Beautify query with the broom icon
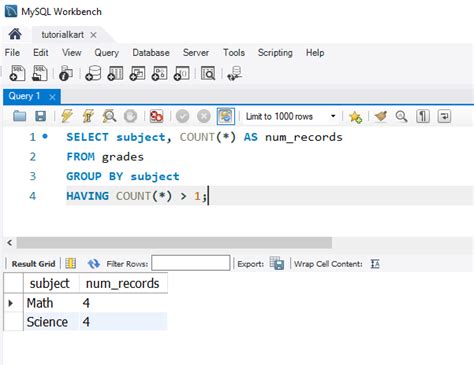This screenshot has height=365, width=474. pos(381,116)
